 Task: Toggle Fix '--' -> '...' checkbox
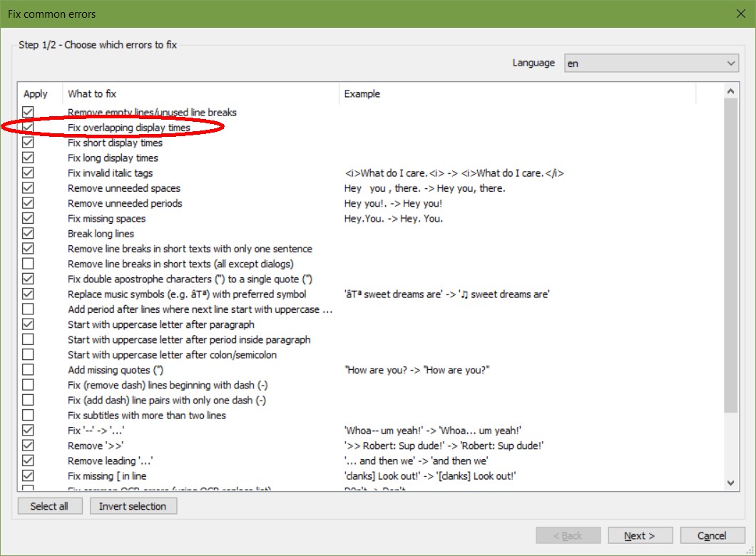[x=28, y=431]
